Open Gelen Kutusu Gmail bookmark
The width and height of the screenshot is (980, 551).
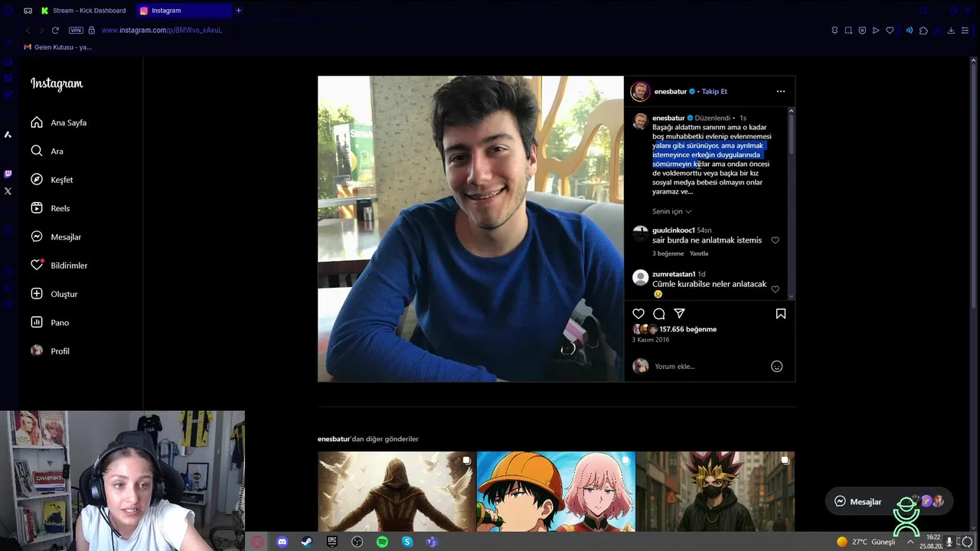pos(57,47)
